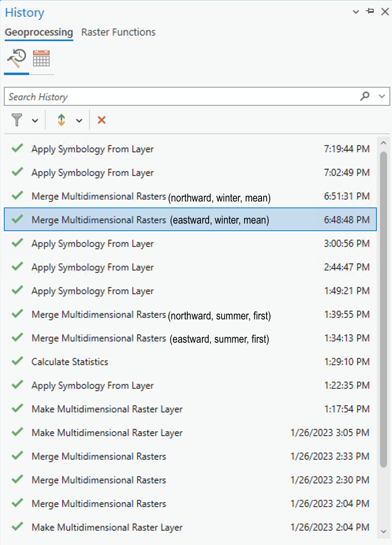Click the pin auto-hide icon
The image size is (392, 545).
[370, 11]
